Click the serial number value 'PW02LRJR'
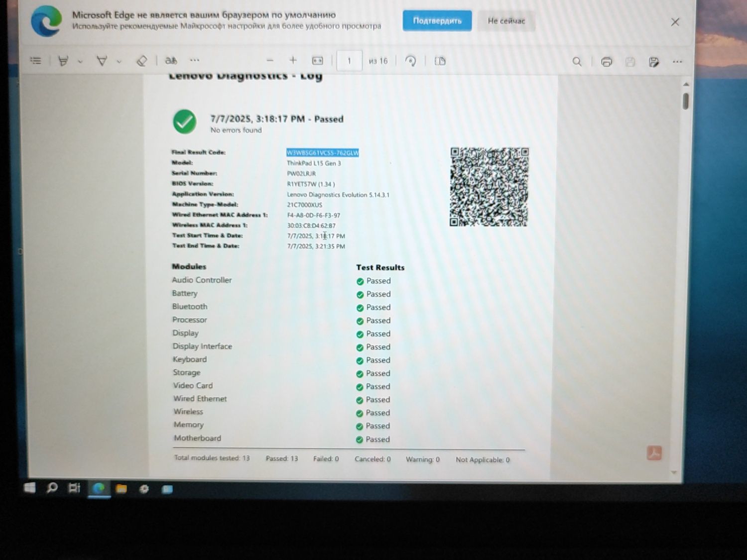 [301, 174]
